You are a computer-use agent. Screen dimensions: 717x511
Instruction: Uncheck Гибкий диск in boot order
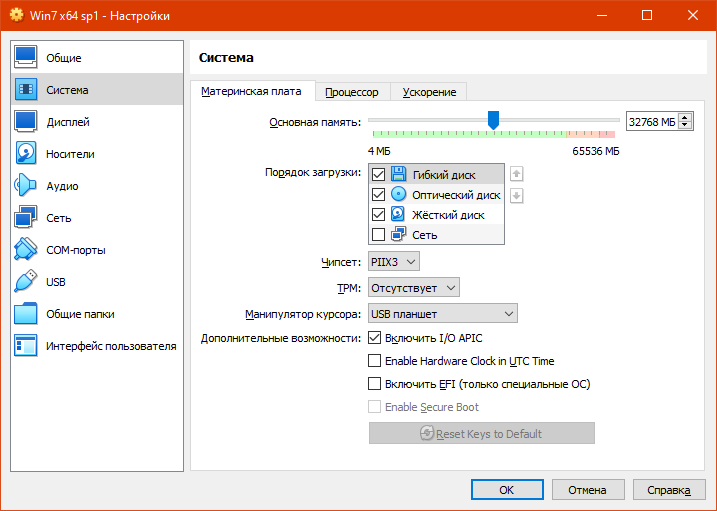click(378, 174)
